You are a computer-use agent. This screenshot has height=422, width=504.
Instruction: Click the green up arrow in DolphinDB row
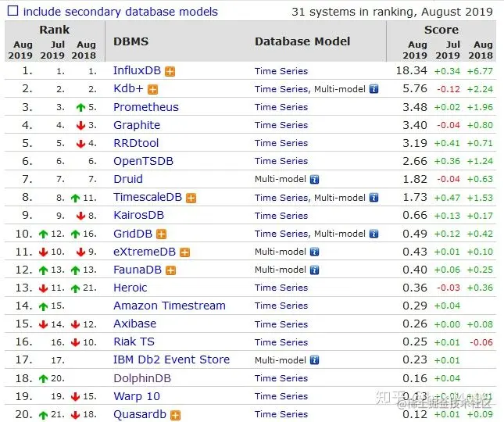click(43, 379)
